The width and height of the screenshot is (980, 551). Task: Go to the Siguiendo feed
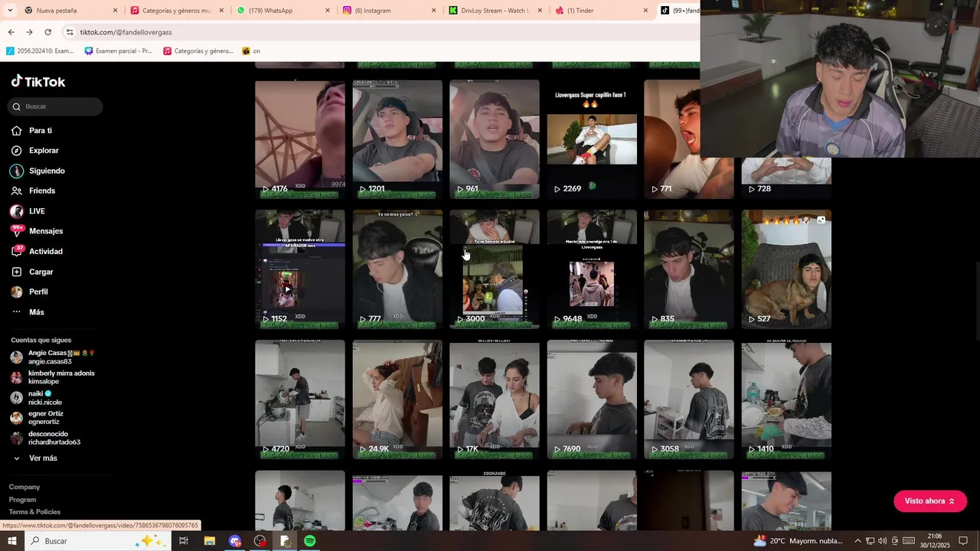pos(38,171)
